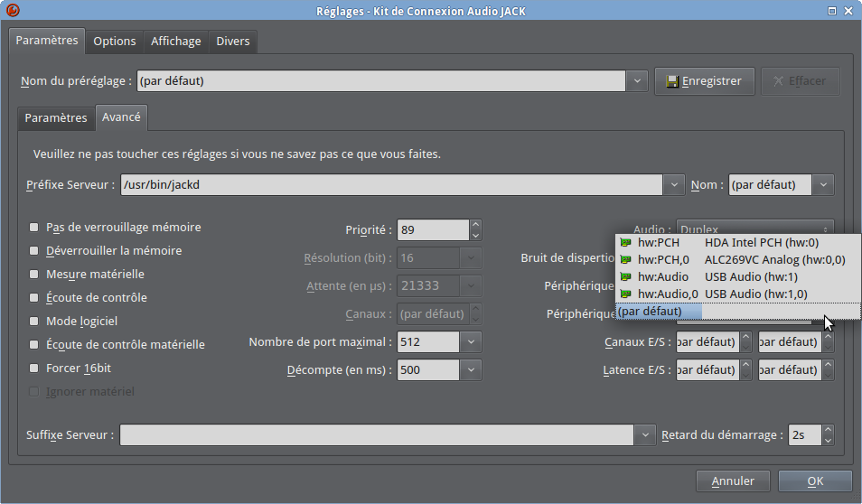Select hw:Audio USB Audio (hw:1) entry
862x504 pixels.
point(737,277)
